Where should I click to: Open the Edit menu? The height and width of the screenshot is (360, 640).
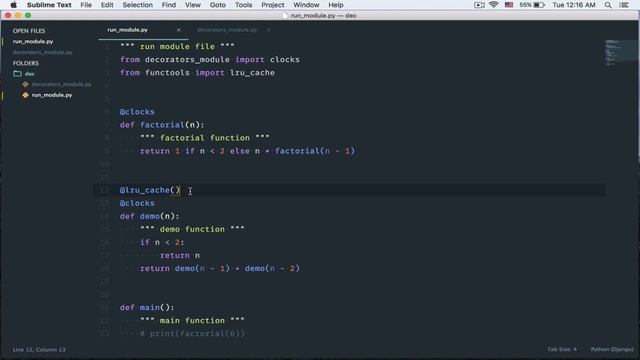[107, 5]
